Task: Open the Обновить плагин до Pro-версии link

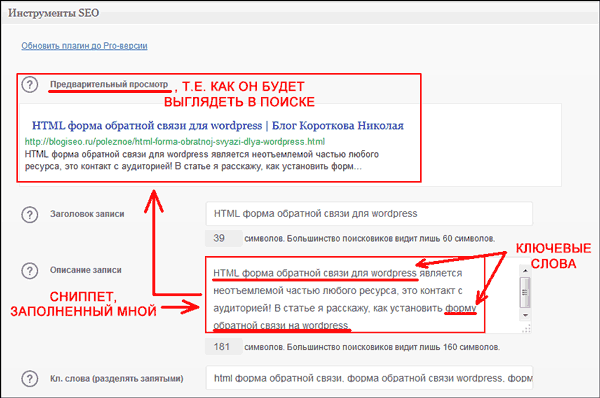Action: click(84, 46)
